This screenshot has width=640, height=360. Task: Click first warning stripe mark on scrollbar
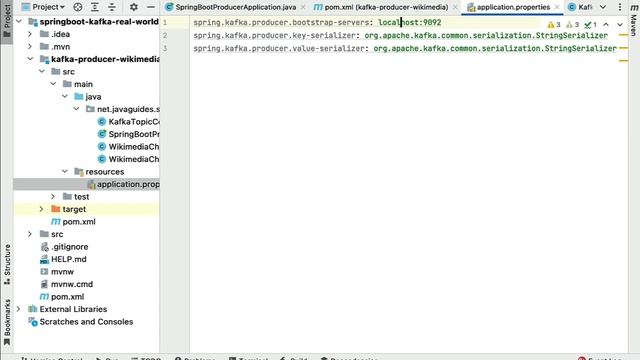(623, 35)
